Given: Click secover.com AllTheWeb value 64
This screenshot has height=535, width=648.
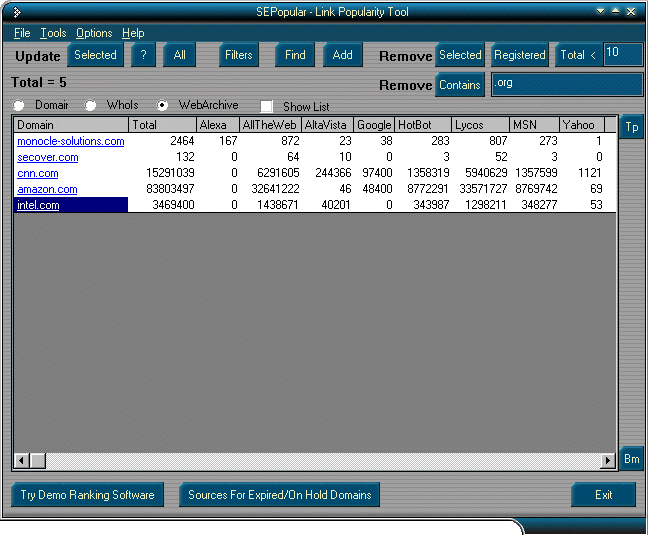Looking at the screenshot, I should [293, 157].
